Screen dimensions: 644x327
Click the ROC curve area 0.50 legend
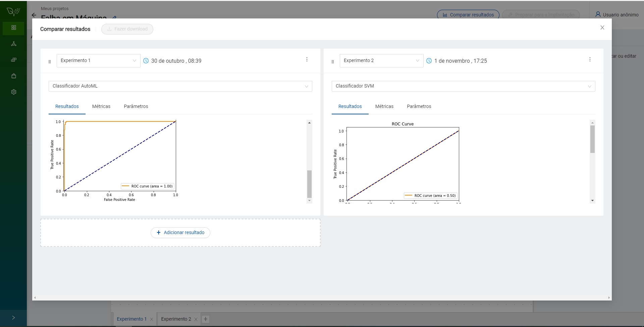(x=431, y=196)
